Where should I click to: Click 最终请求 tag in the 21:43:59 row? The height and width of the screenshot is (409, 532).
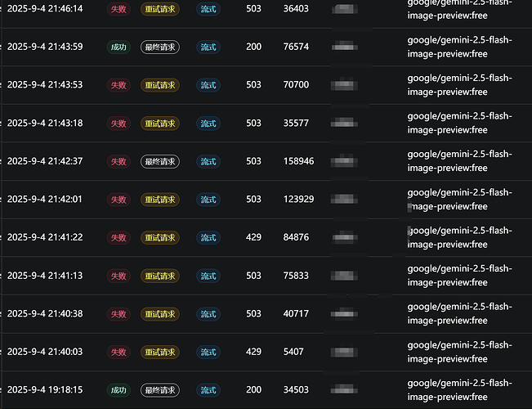coord(160,47)
